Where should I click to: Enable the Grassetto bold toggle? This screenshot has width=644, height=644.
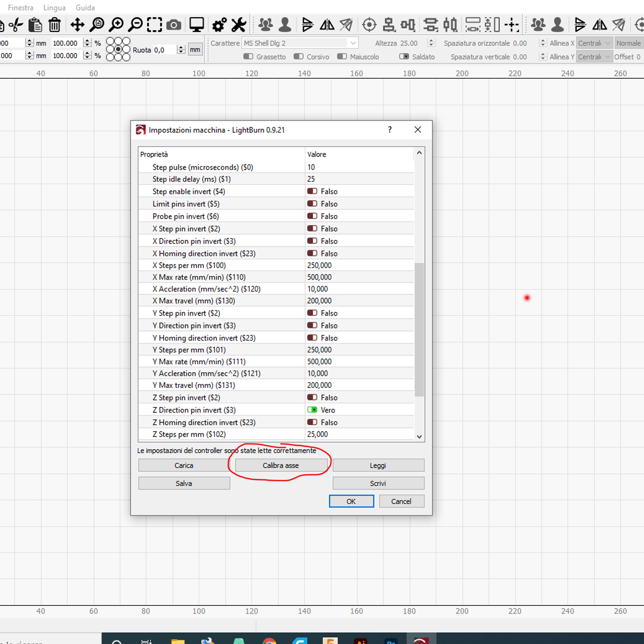tap(248, 57)
